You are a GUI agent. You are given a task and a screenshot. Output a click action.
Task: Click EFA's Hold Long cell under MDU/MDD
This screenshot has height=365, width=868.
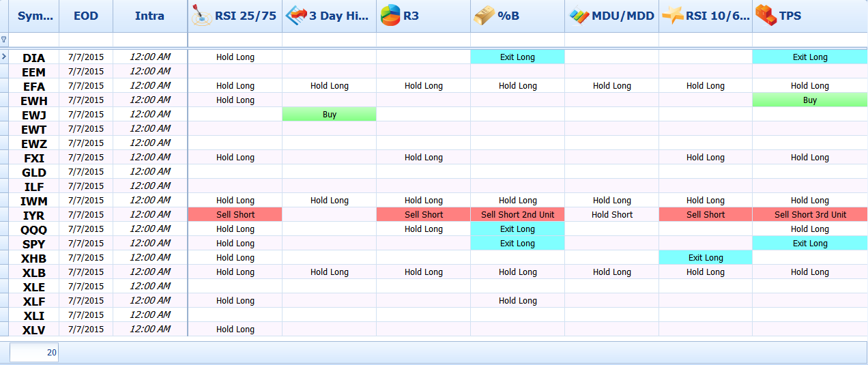click(x=612, y=86)
